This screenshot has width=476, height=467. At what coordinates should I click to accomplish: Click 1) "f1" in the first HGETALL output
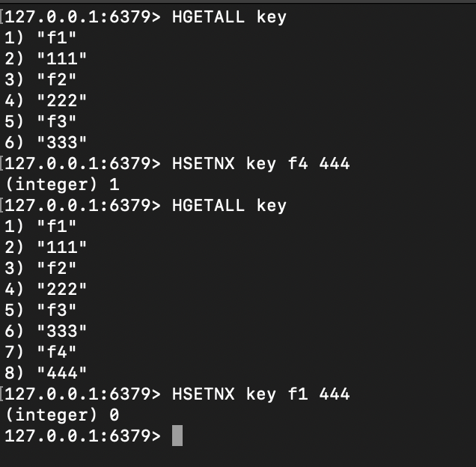(x=40, y=37)
